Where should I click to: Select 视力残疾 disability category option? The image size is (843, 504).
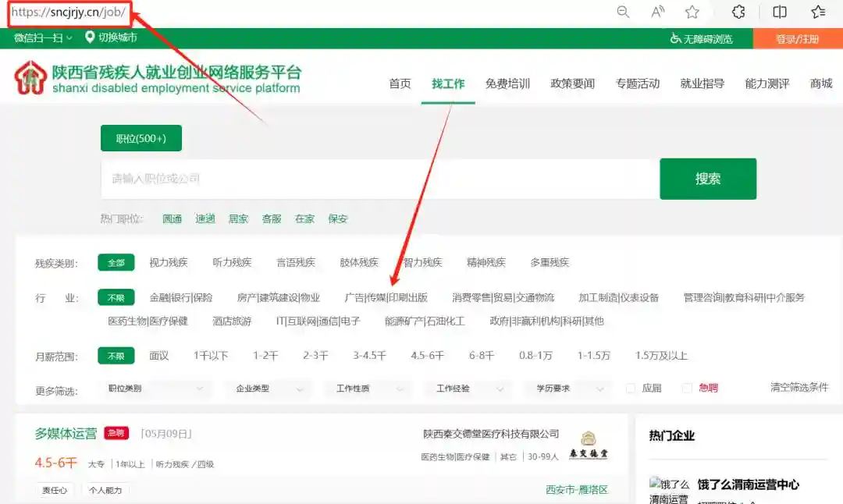(x=169, y=263)
